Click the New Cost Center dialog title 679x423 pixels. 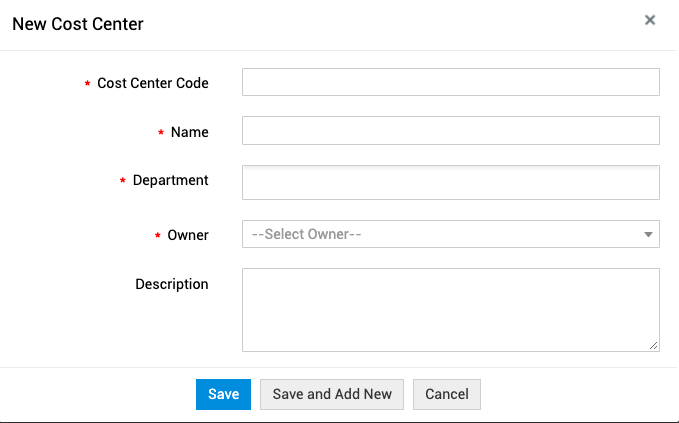(78, 24)
